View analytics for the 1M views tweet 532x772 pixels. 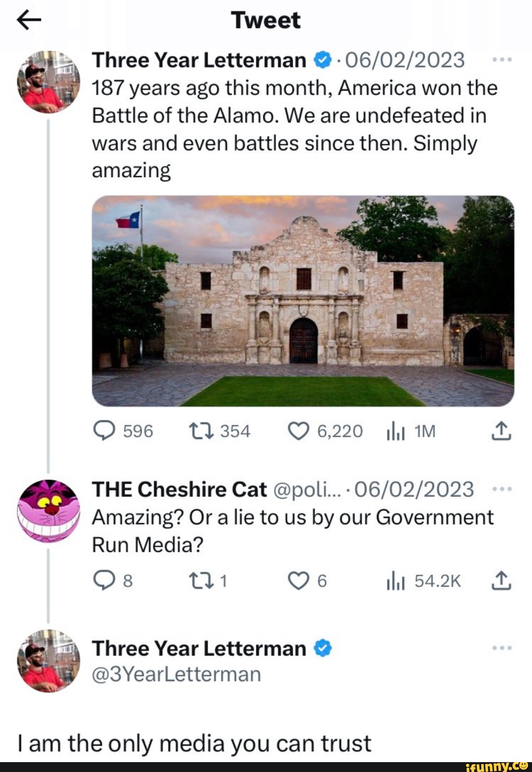(x=396, y=432)
